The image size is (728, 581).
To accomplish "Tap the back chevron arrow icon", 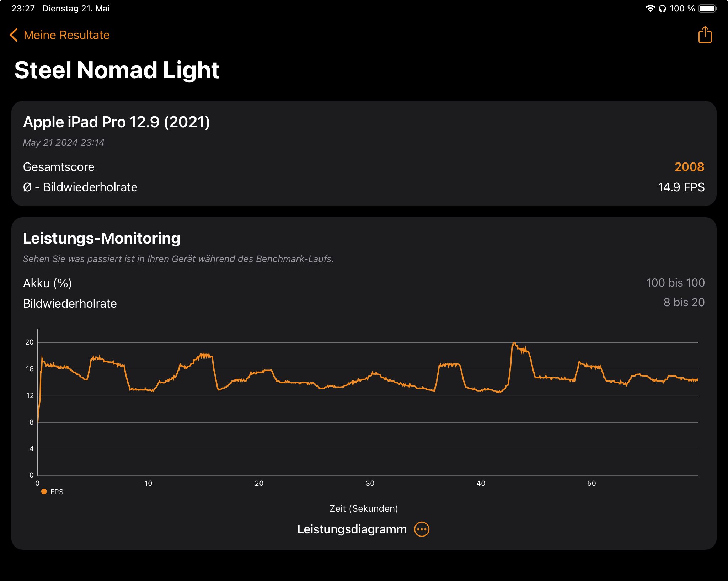I will pyautogui.click(x=14, y=35).
